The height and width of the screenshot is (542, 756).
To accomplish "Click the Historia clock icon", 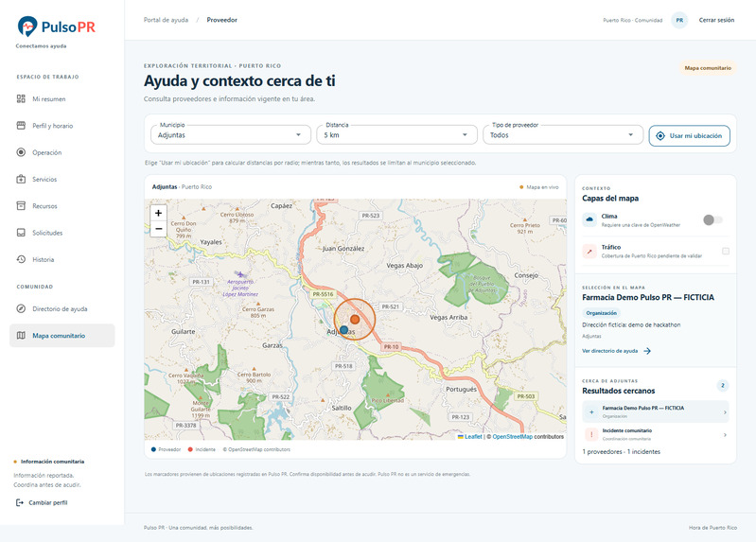I will 21,259.
